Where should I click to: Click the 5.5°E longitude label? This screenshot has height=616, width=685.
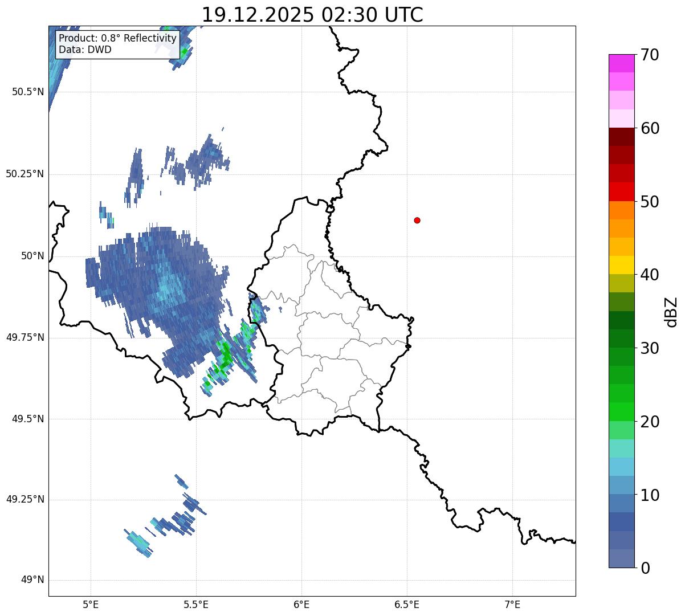click(196, 605)
